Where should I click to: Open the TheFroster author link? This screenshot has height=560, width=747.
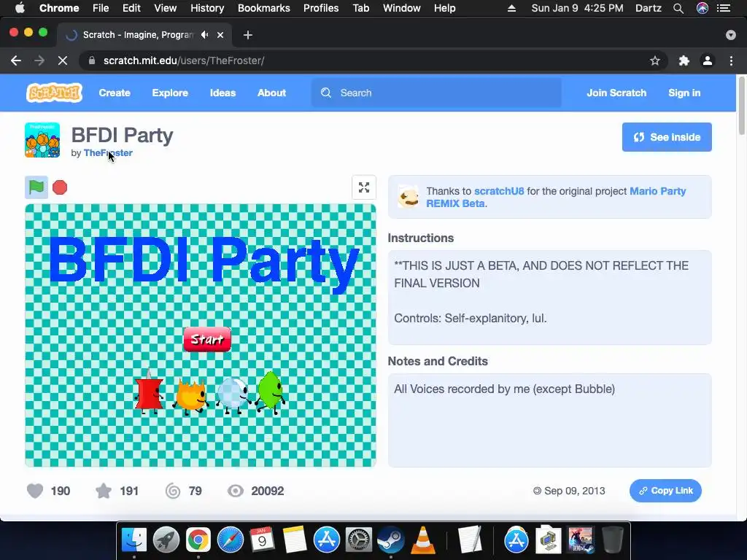coord(108,153)
